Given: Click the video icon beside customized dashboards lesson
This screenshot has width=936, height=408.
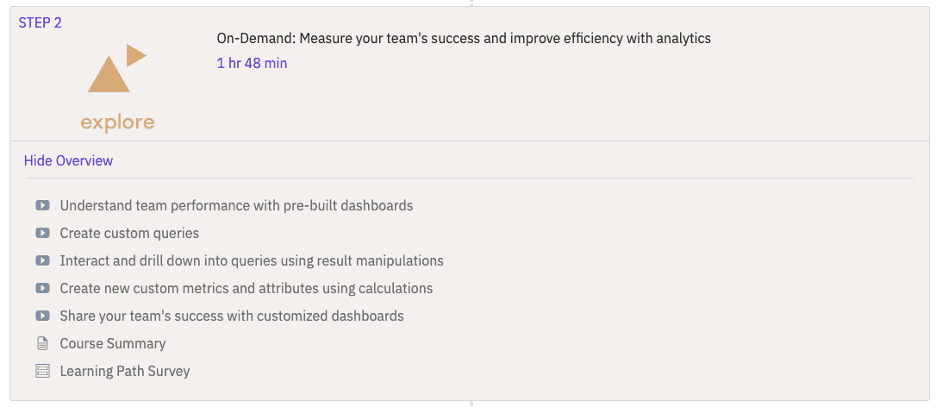Looking at the screenshot, I should click(x=42, y=316).
